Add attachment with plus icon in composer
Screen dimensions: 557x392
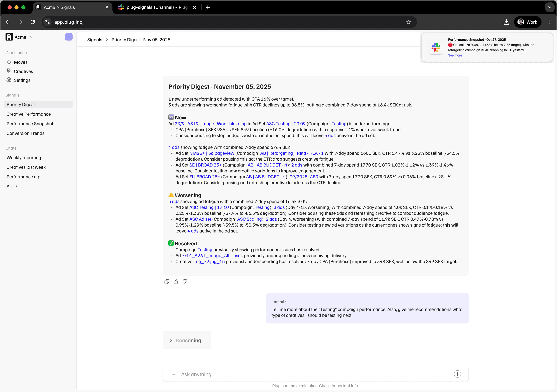tap(174, 374)
